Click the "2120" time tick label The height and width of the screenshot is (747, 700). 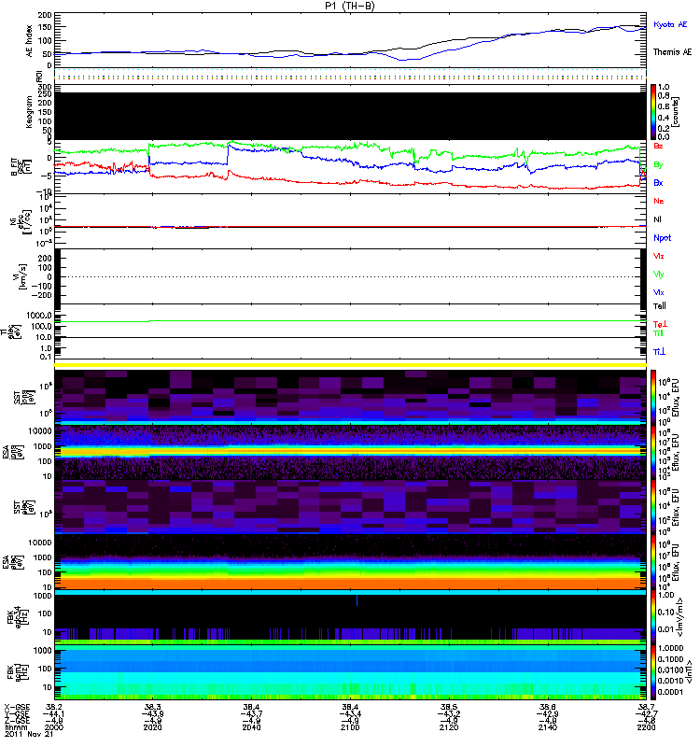click(x=449, y=727)
